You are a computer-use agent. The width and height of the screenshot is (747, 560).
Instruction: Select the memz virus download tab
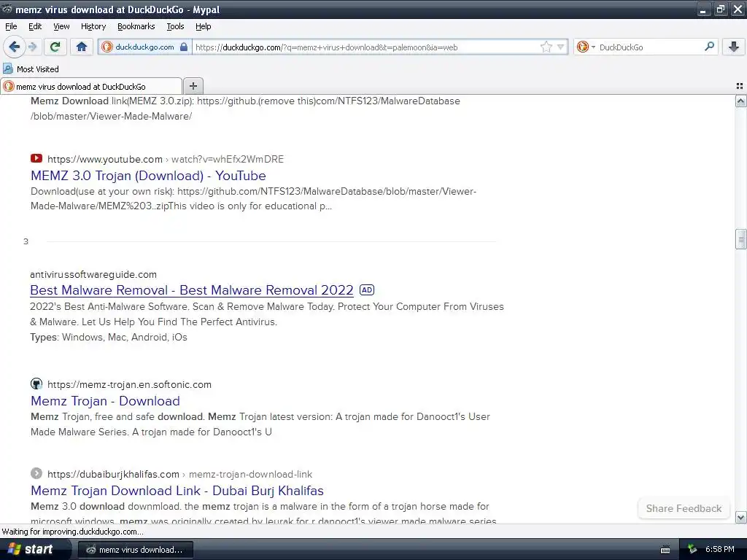coord(91,86)
